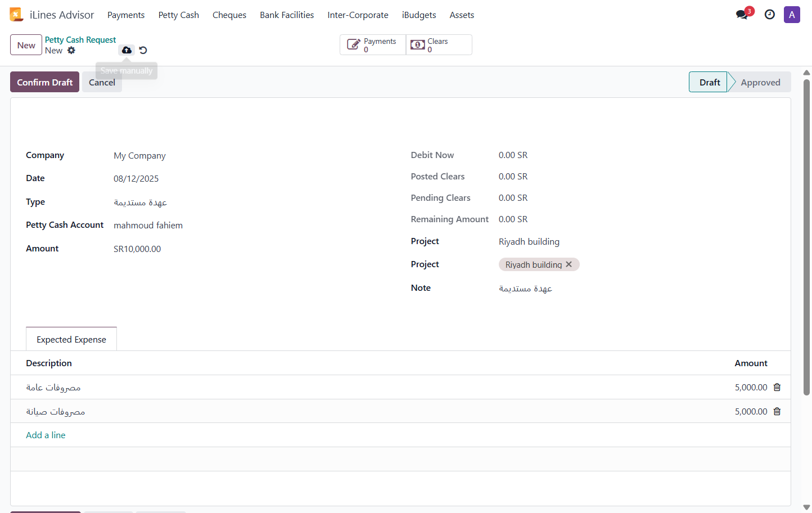Open the Payments menu
The width and height of the screenshot is (812, 513).
point(126,15)
